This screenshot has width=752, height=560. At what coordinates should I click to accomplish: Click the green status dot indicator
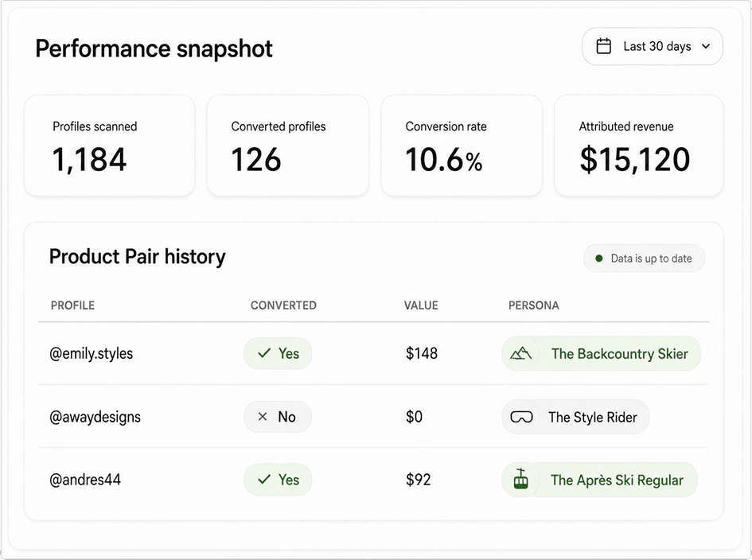(x=599, y=259)
